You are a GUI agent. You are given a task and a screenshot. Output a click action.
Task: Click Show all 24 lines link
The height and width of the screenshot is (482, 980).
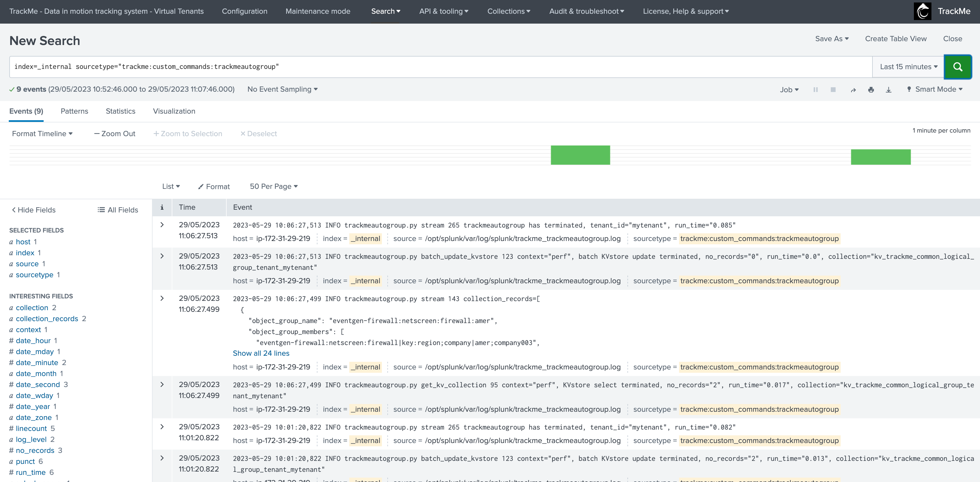(x=261, y=353)
